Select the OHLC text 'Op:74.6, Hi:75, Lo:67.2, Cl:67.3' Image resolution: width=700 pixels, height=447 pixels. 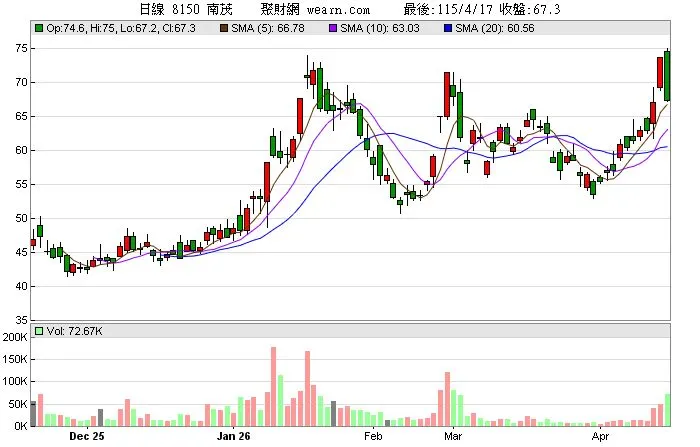(x=121, y=28)
